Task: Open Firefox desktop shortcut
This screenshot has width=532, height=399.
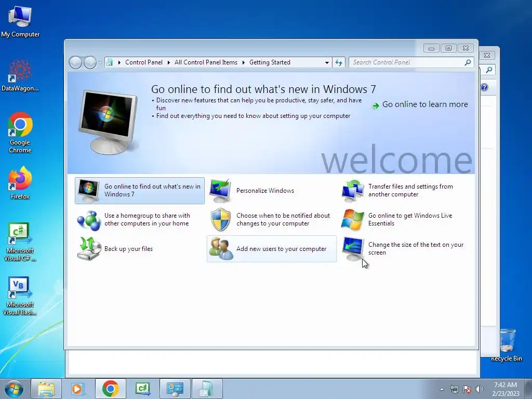Action: point(20,183)
